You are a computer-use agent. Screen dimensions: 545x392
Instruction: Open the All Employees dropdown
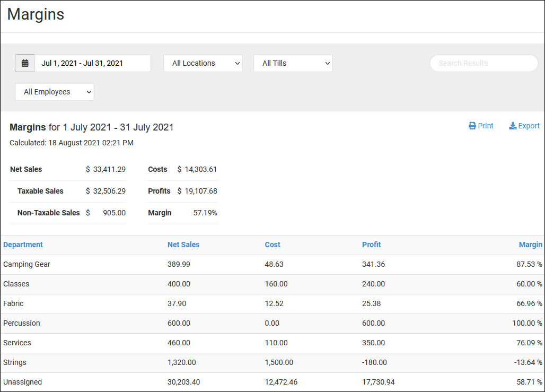[x=55, y=92]
